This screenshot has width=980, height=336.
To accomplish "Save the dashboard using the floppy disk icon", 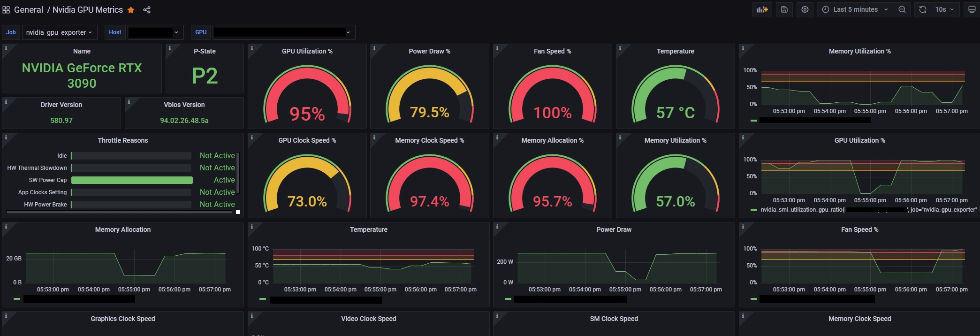I will click(784, 9).
